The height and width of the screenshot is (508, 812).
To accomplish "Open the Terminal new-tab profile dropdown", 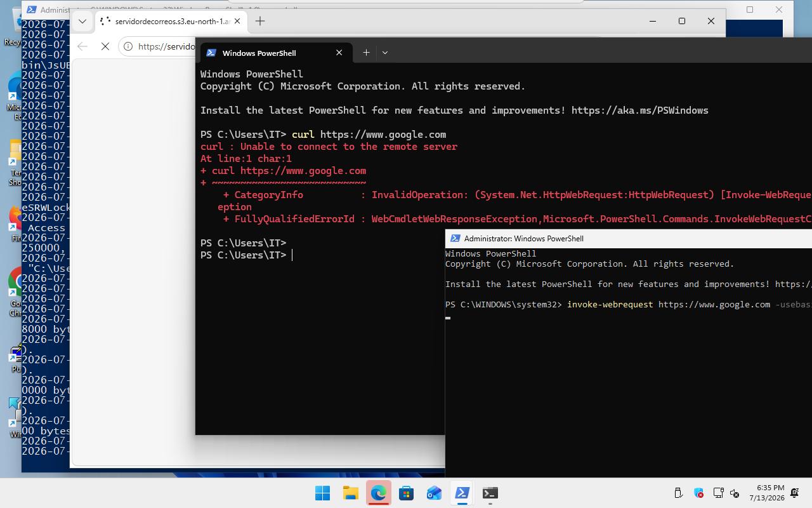I will point(384,53).
